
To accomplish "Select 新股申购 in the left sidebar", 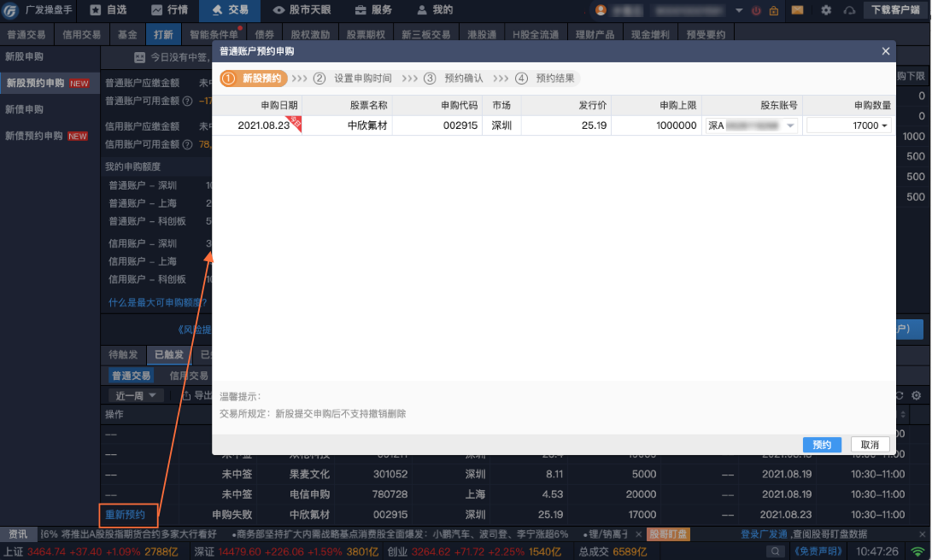I will click(50, 56).
